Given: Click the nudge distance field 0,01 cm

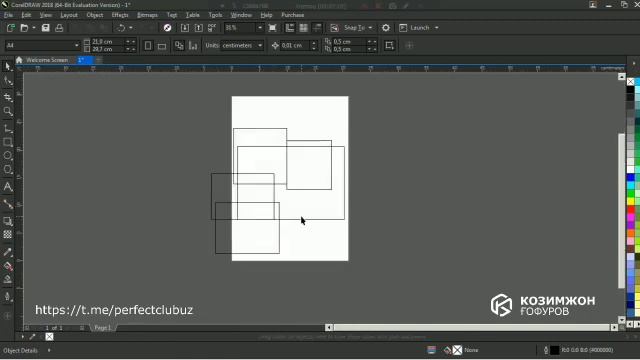Looking at the screenshot, I should [x=296, y=45].
